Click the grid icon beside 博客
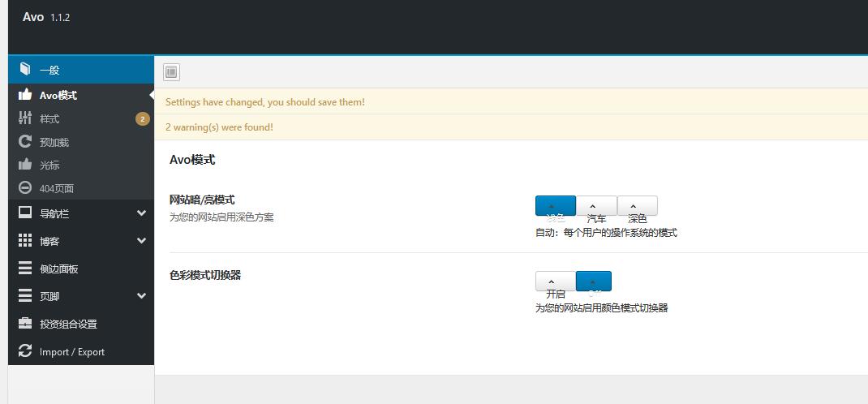The image size is (868, 404). click(25, 240)
